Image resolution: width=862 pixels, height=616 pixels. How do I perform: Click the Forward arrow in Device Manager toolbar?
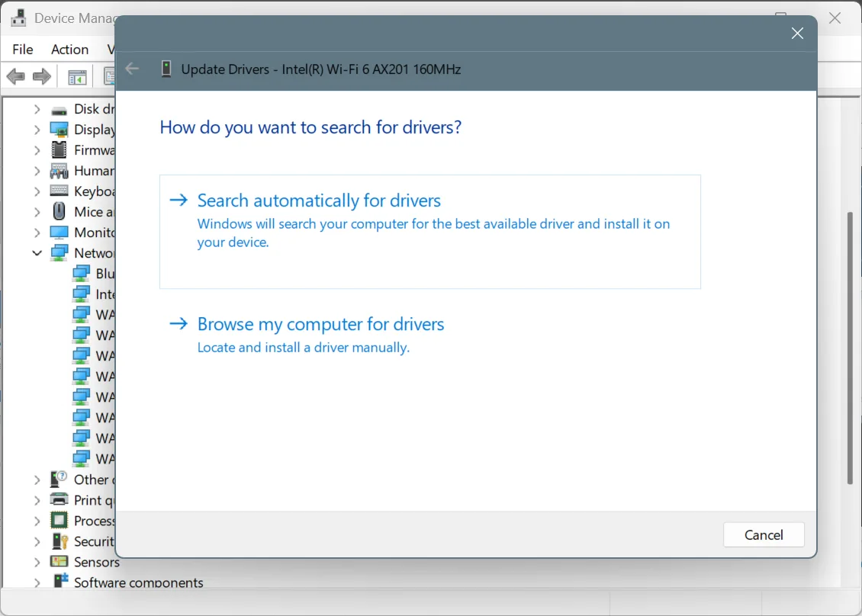click(42, 76)
